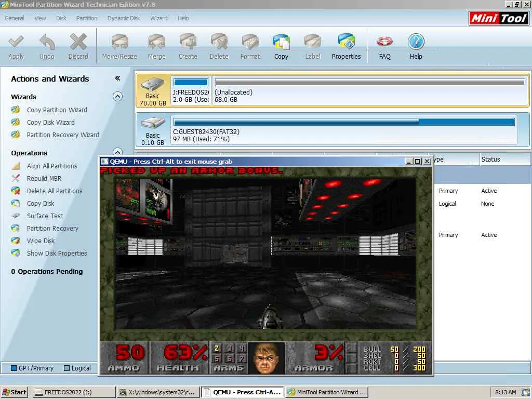Switch to MiniTool Partition Wizard taskbar button
The width and height of the screenshot is (532, 399).
[x=326, y=392]
